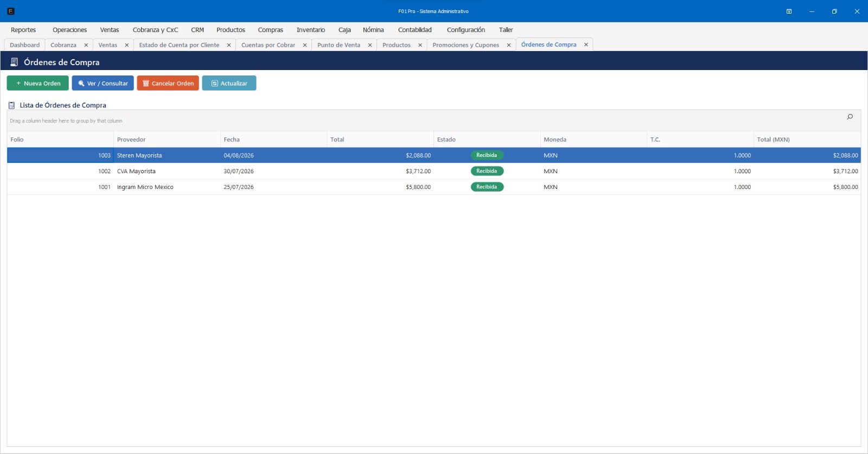
Task: Close the Ventas tab
Action: pyautogui.click(x=127, y=45)
